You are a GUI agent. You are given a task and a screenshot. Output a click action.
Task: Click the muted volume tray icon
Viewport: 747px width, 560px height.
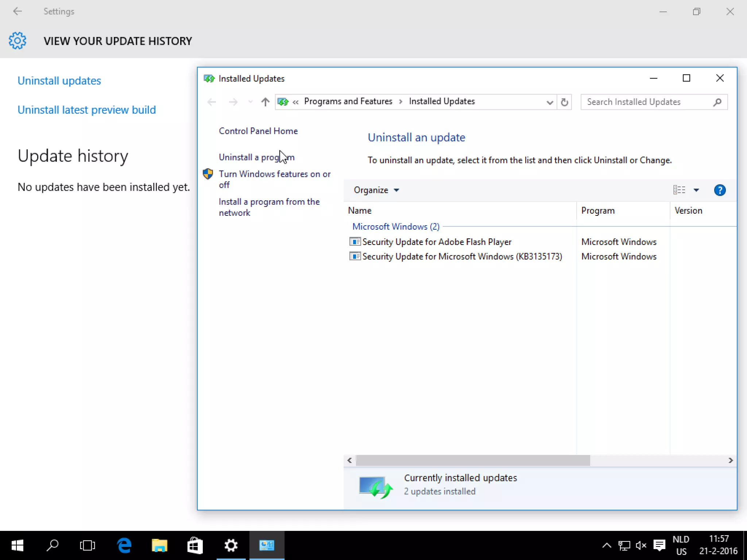click(641, 546)
